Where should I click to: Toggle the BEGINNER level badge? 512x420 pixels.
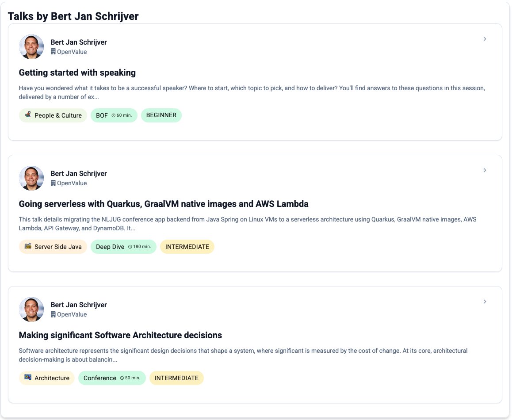[x=161, y=115]
